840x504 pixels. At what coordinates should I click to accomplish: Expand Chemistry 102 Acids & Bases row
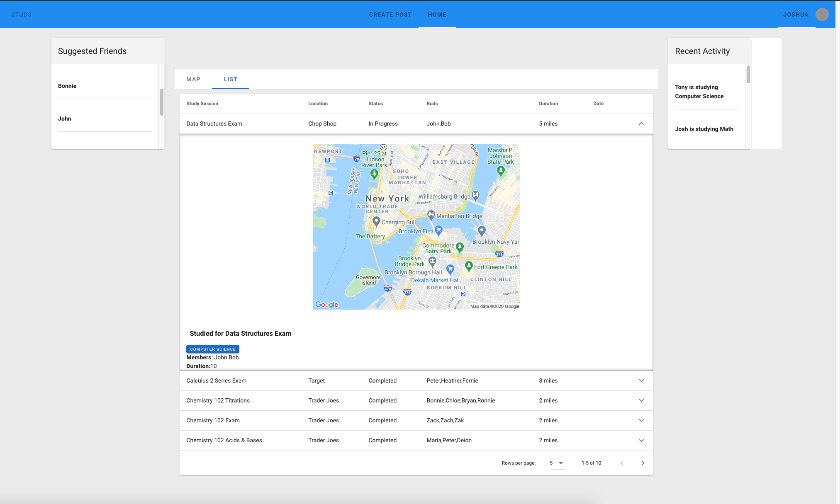point(641,441)
